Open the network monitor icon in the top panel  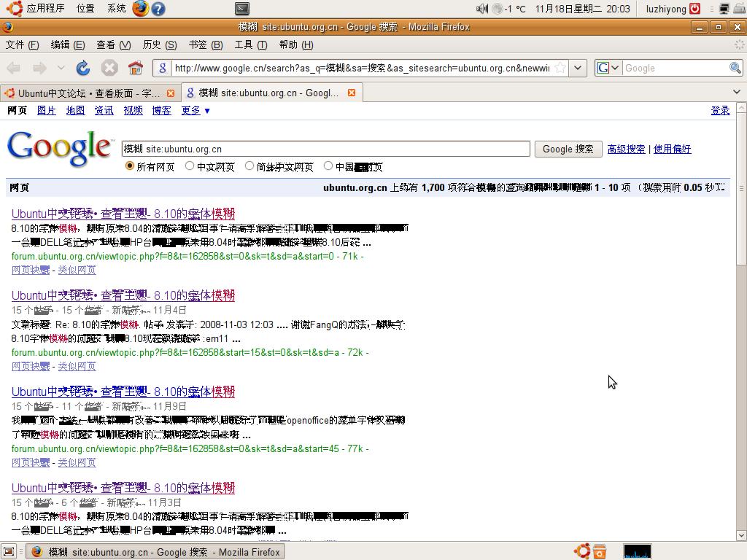(x=724, y=9)
